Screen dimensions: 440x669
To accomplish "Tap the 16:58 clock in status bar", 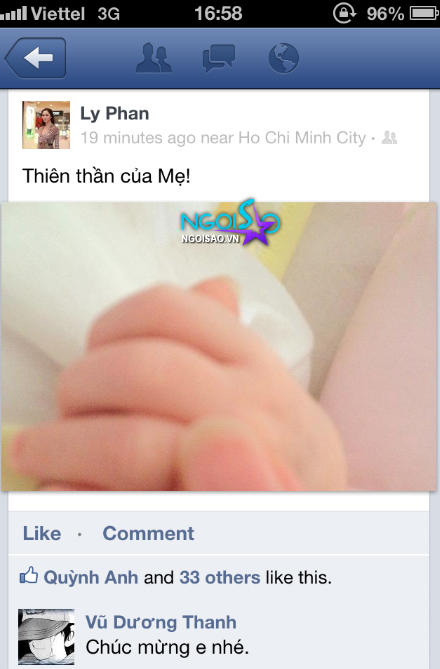I will [218, 13].
